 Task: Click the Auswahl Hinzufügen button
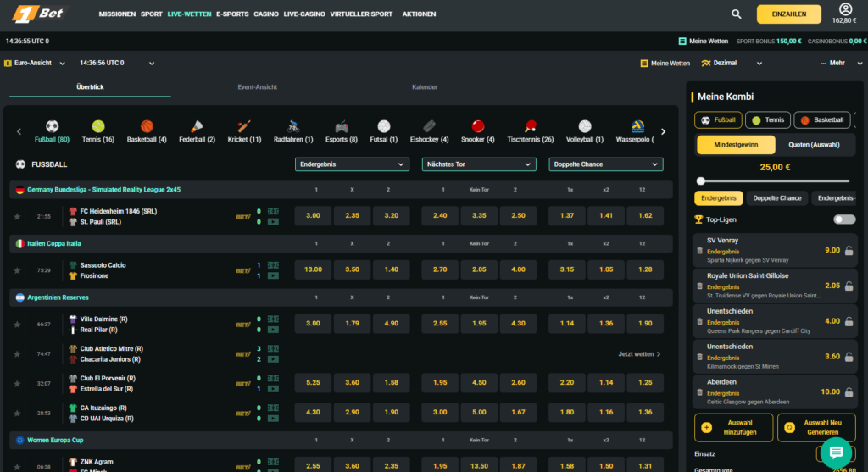click(733, 427)
